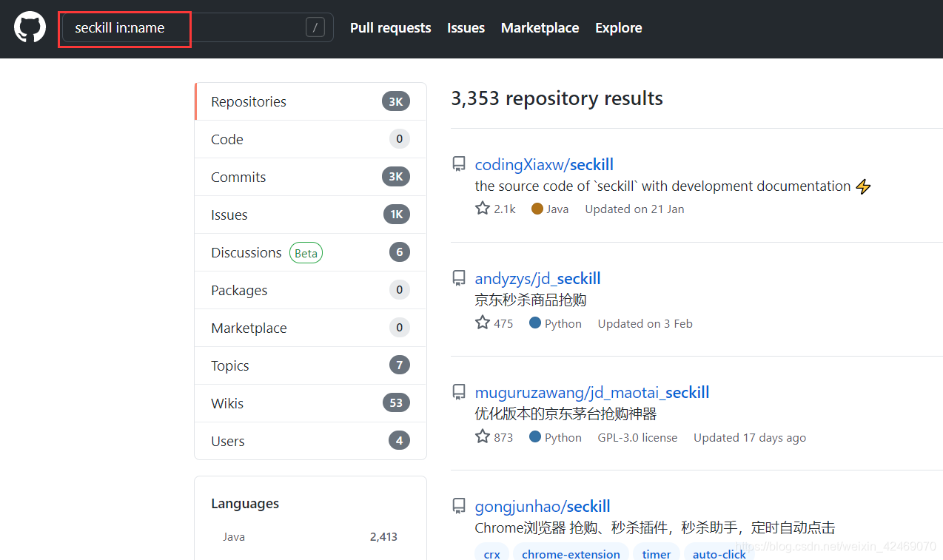Click the lightning emoji in codingXiaxw description

(x=863, y=186)
